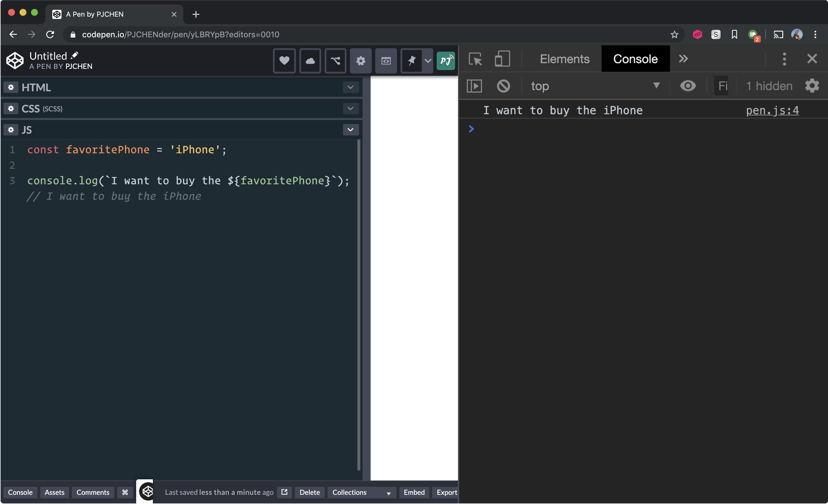Screen dimensions: 828x504
Task: Open the pen.js:4 source link
Action: point(772,110)
